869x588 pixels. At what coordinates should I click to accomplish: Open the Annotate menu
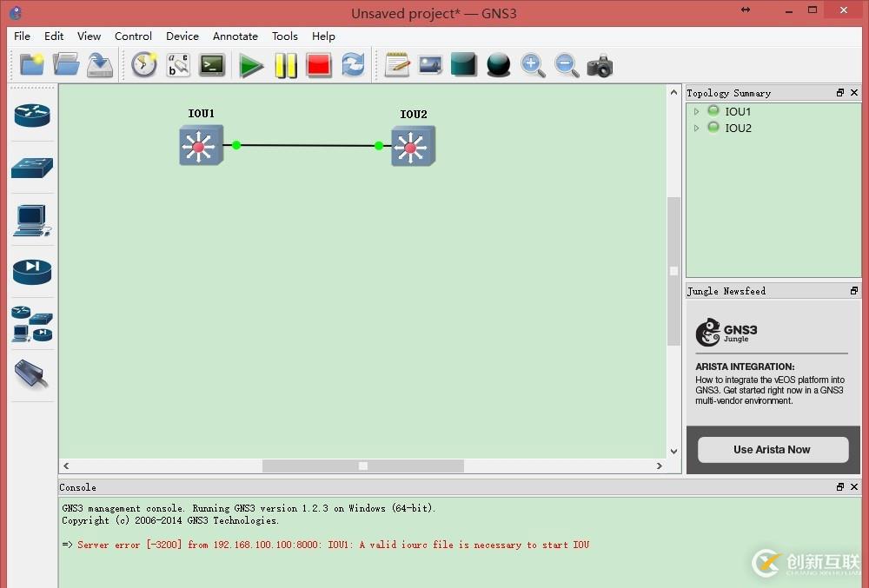point(235,36)
